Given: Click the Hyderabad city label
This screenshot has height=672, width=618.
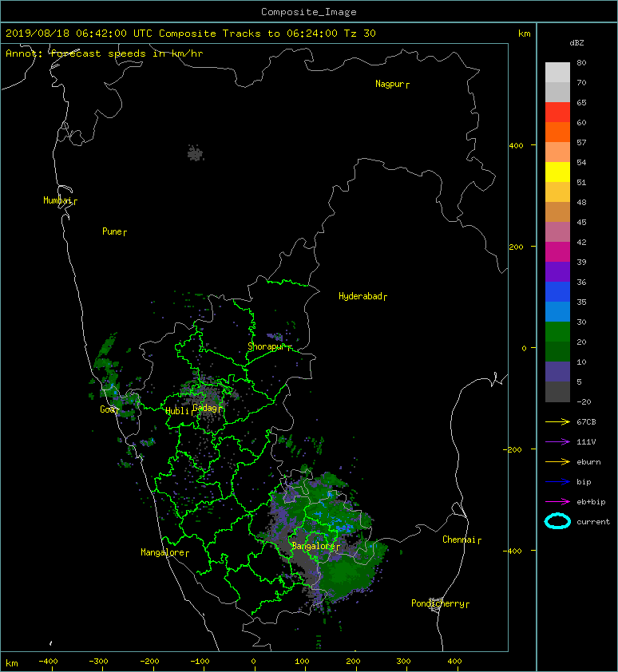Looking at the screenshot, I should pyautogui.click(x=362, y=297).
